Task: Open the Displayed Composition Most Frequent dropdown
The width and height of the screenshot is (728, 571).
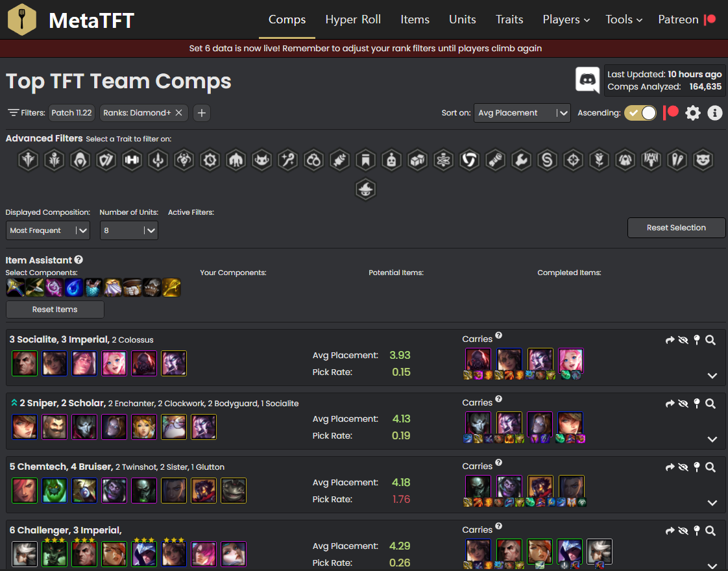Action: click(x=48, y=230)
